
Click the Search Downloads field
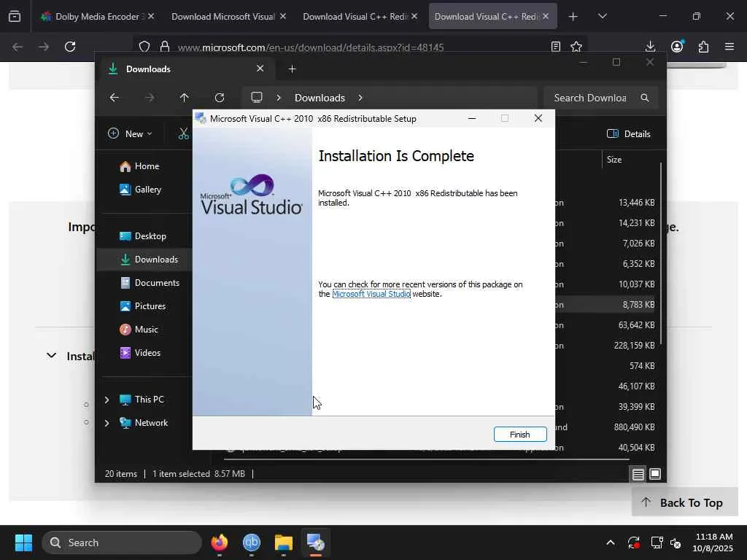click(601, 98)
